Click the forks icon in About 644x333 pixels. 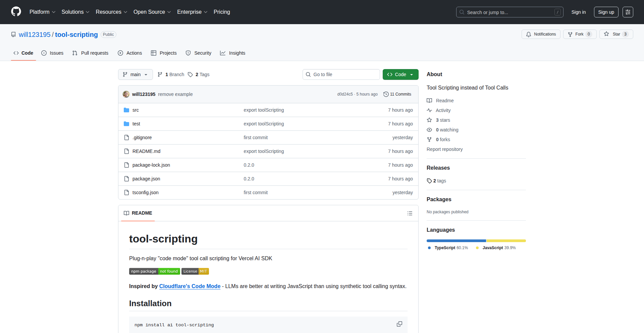tap(429, 140)
